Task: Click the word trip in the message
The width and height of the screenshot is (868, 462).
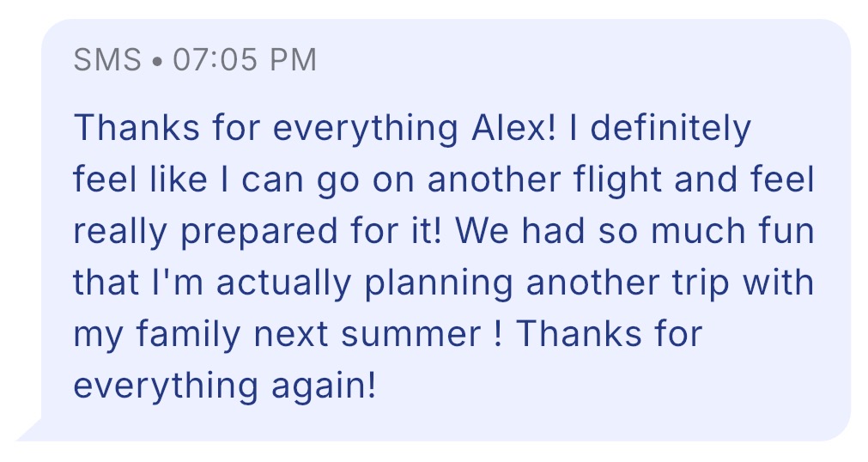Action: (701, 283)
